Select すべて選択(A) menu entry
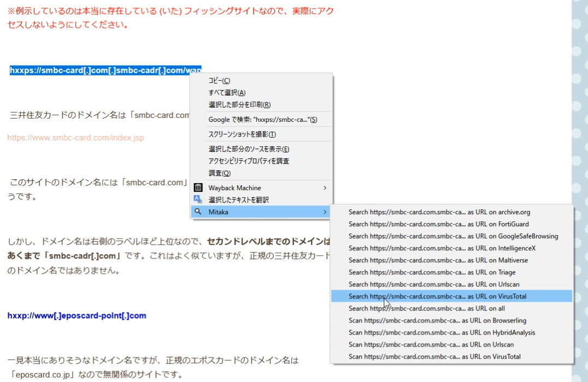The width and height of the screenshot is (588, 382). click(261, 92)
